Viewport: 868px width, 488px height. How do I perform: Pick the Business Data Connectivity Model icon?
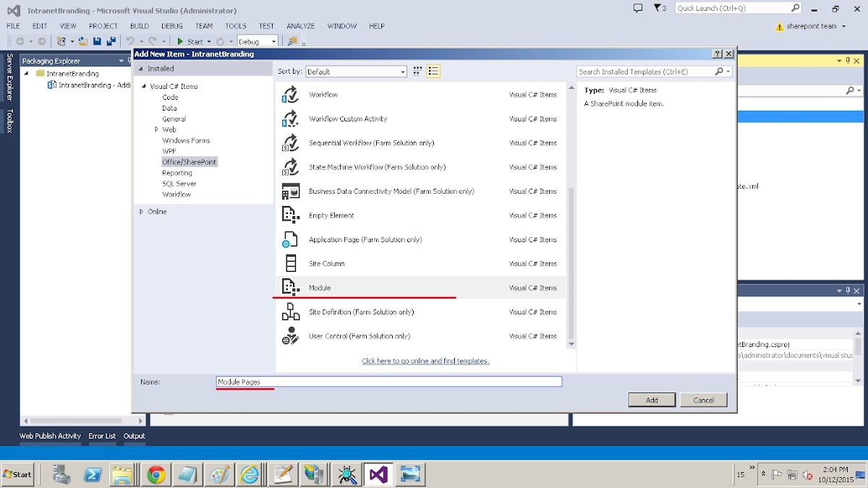(x=290, y=192)
